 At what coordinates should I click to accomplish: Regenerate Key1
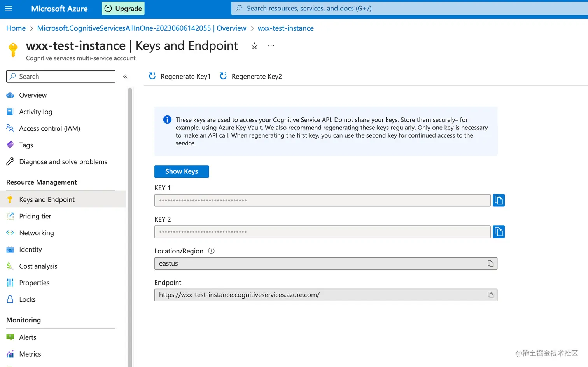[x=180, y=77]
